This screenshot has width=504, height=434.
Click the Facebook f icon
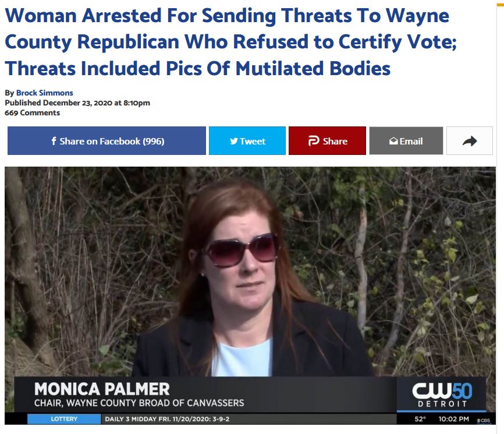tap(54, 140)
